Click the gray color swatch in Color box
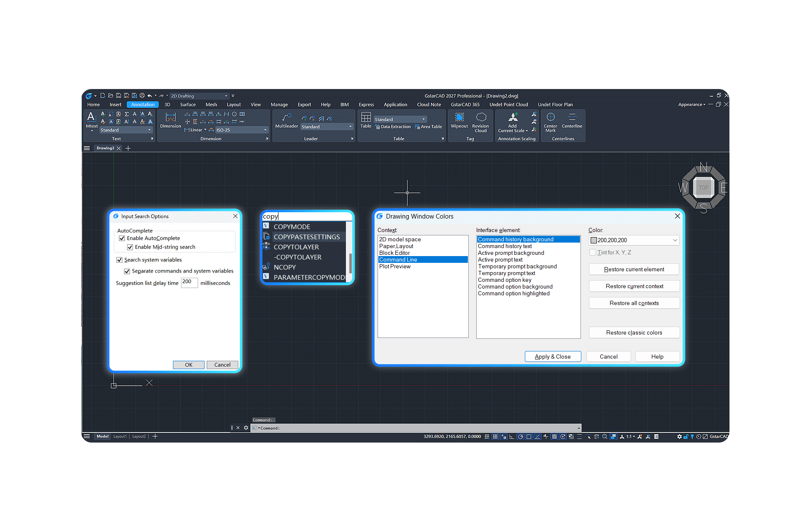Viewport: 810px width, 532px height. point(594,240)
